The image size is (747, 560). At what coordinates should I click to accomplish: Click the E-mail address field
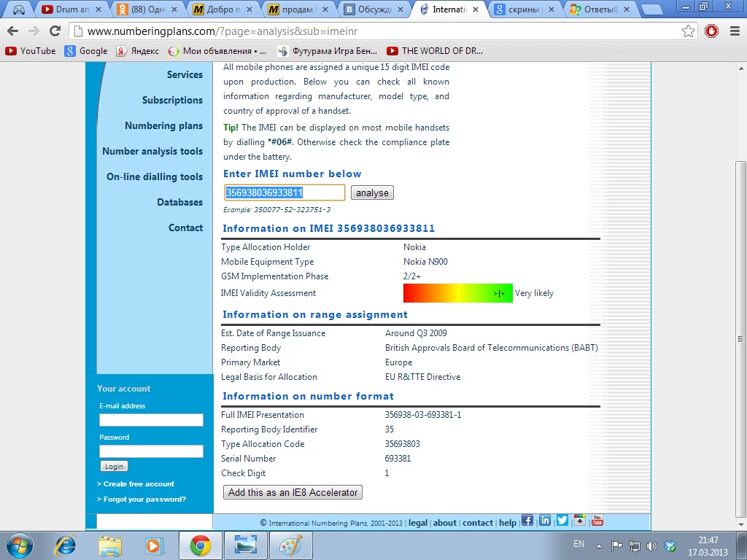coord(151,420)
